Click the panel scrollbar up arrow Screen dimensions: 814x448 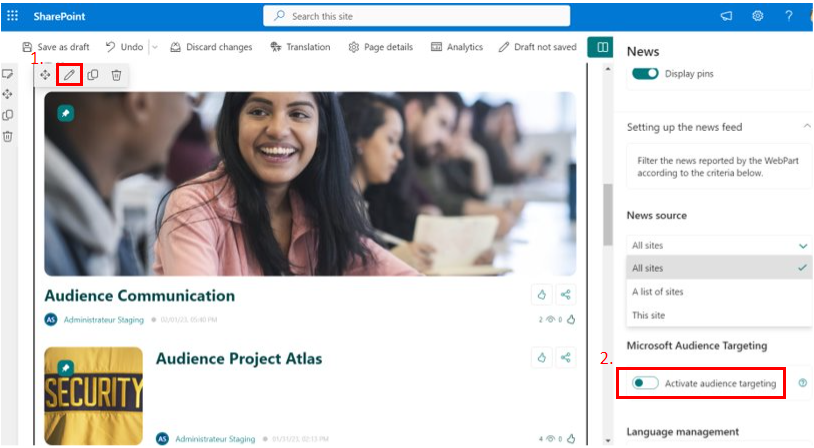click(608, 69)
